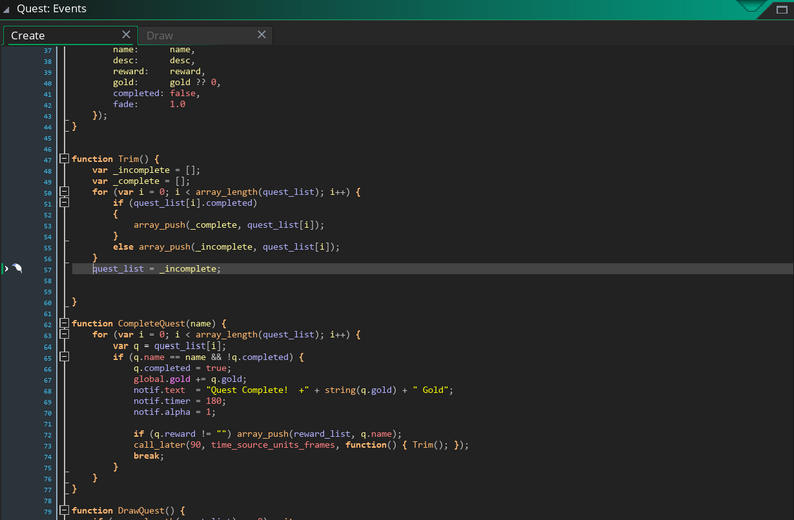
Task: Click 'gold ?? 0,' expression on line 40
Action: 195,82
